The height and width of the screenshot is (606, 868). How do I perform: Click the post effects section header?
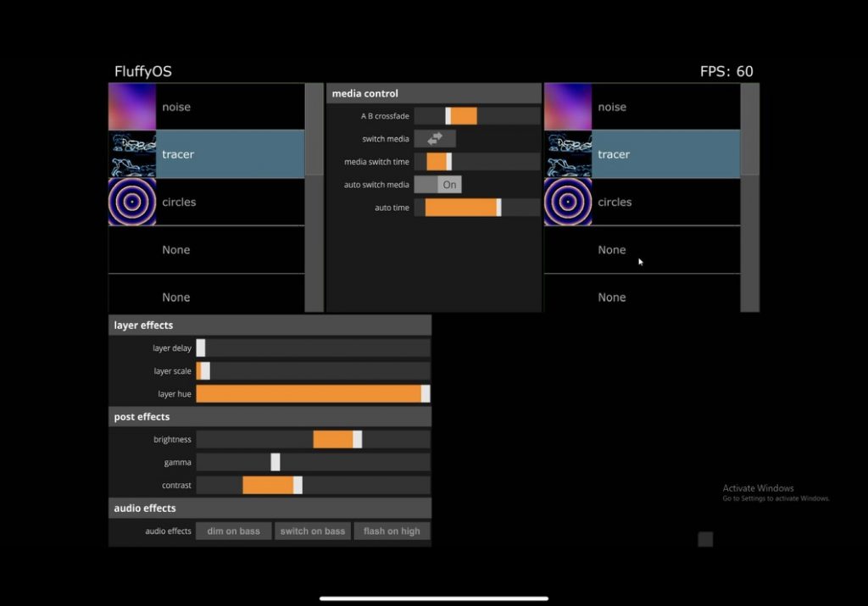(x=270, y=417)
